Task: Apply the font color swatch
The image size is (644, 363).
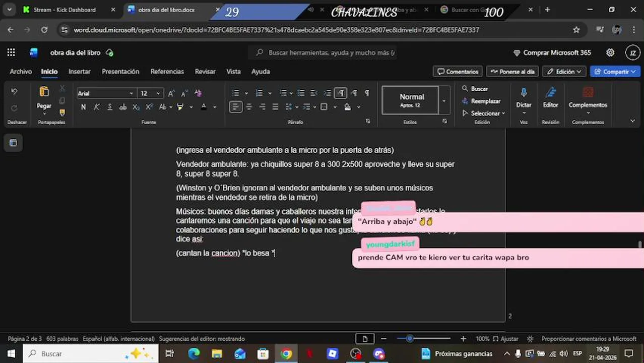Action: [204, 107]
